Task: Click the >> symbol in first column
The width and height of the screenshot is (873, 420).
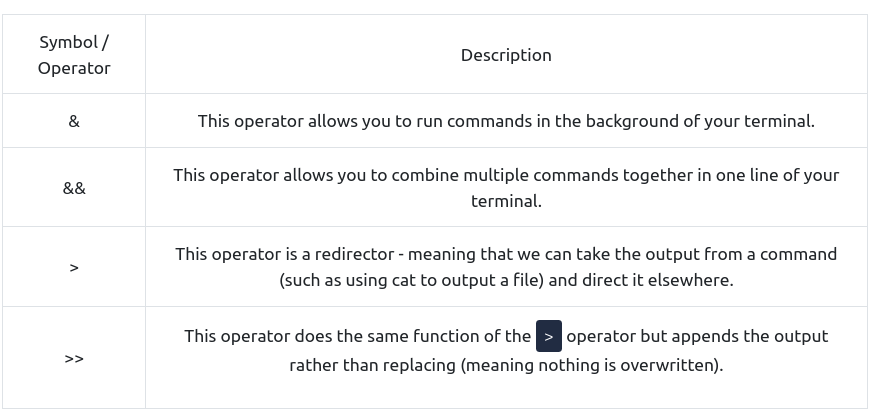Action: 74,358
